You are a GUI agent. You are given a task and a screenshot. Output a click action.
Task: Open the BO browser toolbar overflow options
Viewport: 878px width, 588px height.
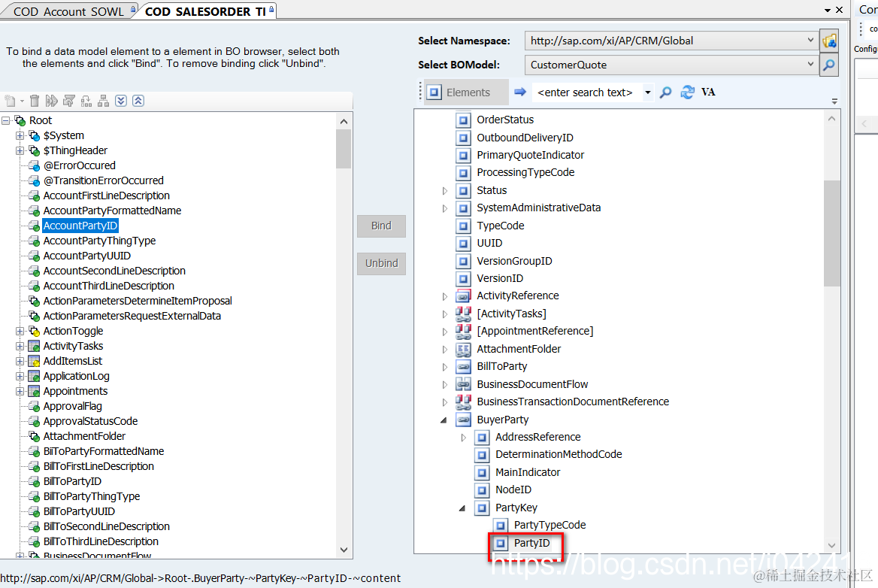point(834,102)
